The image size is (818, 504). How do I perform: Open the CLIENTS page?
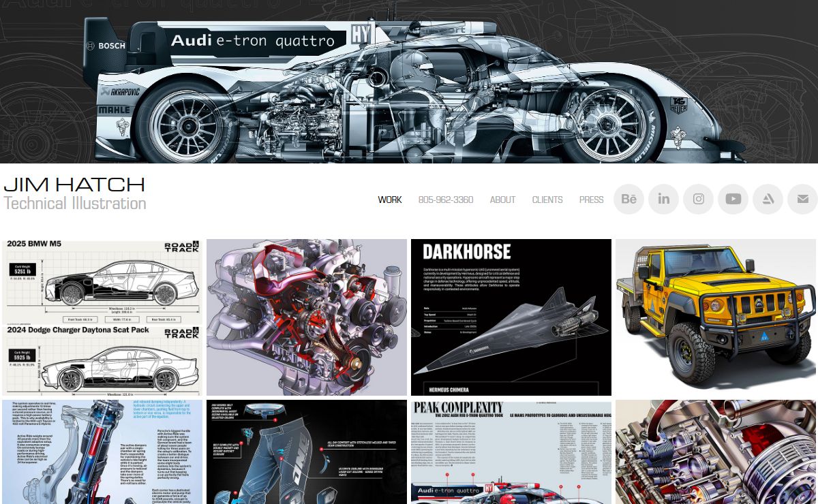click(547, 200)
